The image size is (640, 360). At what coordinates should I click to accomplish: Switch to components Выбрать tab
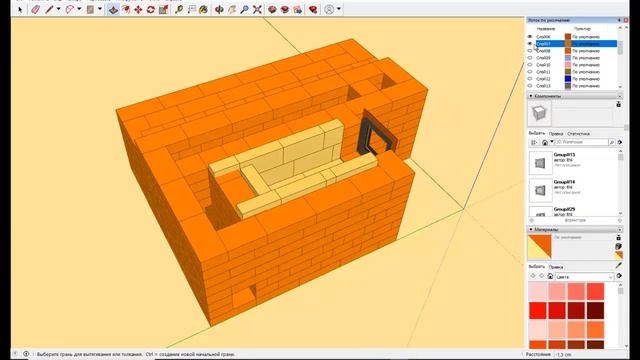click(x=537, y=133)
